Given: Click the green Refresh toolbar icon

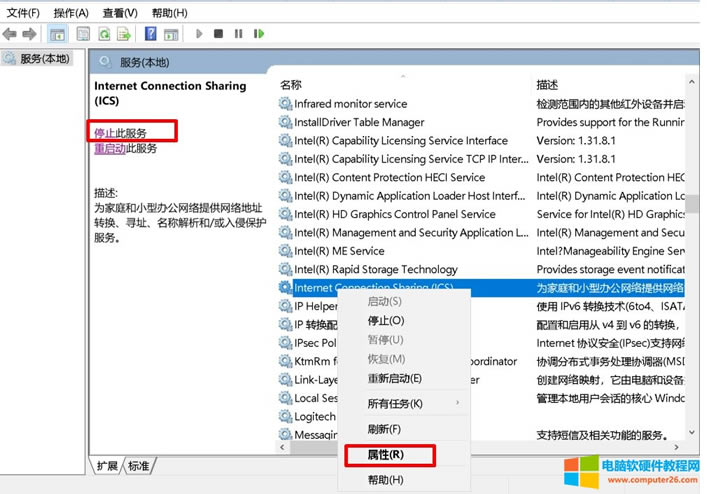Looking at the screenshot, I should [104, 34].
